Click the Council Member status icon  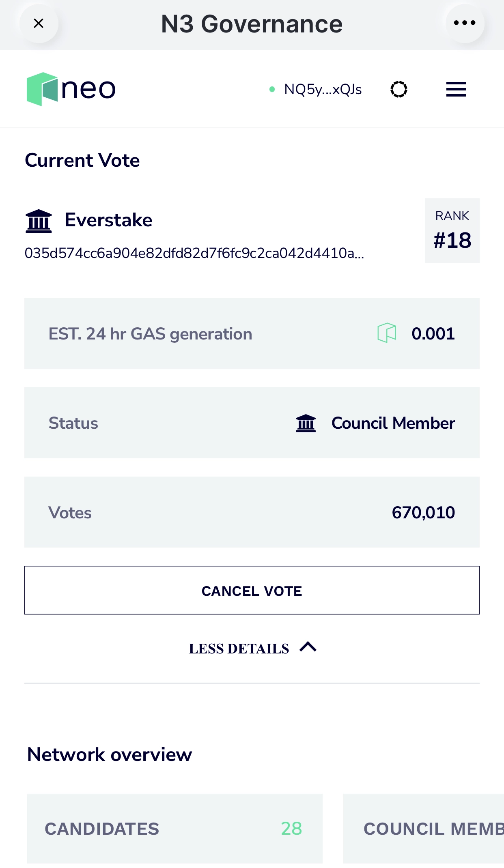coord(306,423)
